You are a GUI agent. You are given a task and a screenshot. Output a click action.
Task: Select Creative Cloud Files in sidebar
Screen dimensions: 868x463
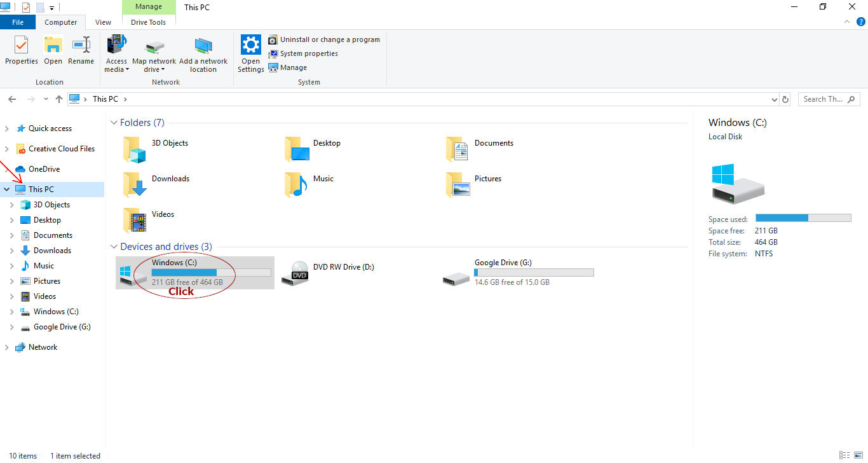55,149
